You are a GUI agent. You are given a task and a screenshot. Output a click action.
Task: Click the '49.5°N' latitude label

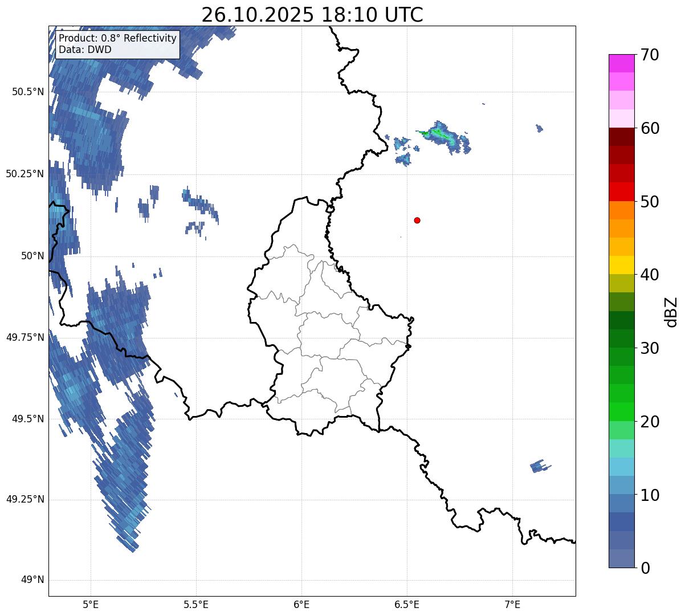tap(27, 419)
